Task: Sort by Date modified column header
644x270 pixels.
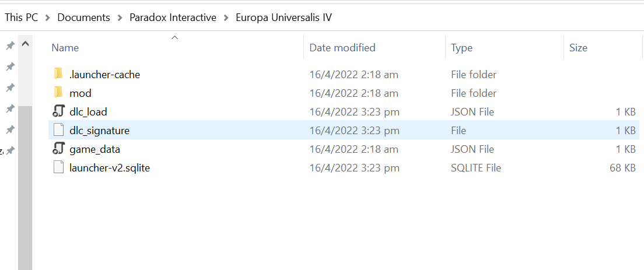Action: (x=342, y=48)
